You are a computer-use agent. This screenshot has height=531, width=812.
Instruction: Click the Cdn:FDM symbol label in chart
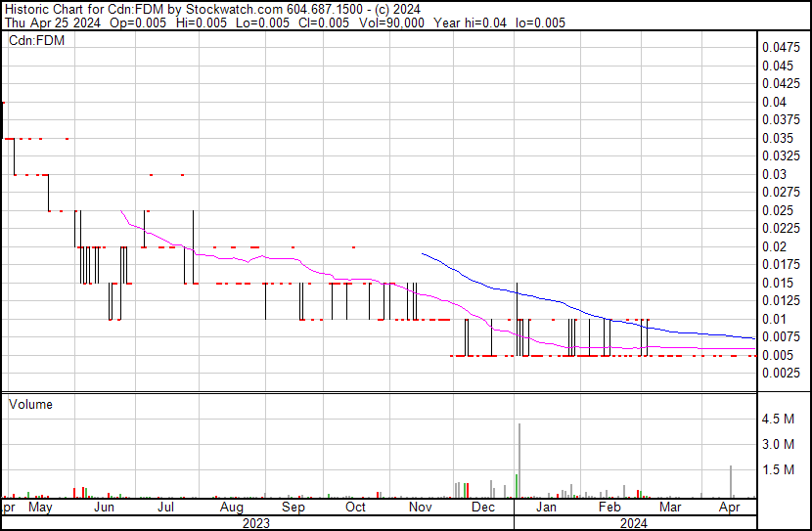pyautogui.click(x=38, y=41)
